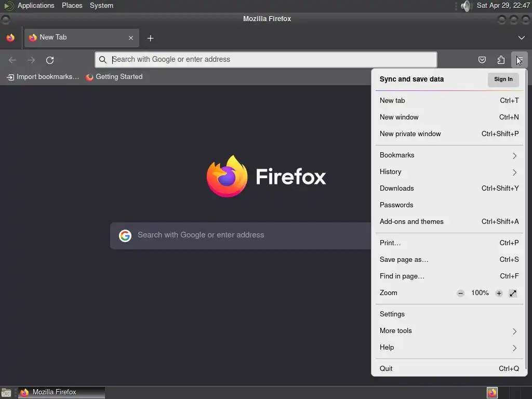Image resolution: width=532 pixels, height=399 pixels.
Task: Open Settings from the menu
Action: [x=449, y=314]
